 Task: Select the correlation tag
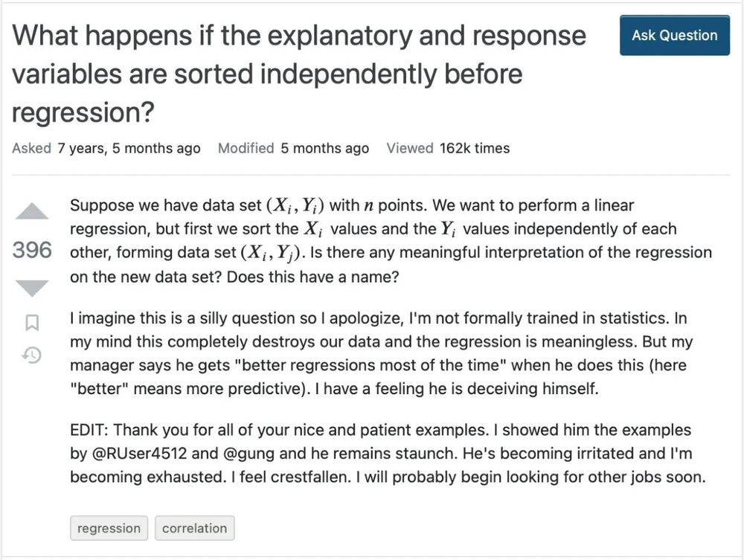pos(194,528)
